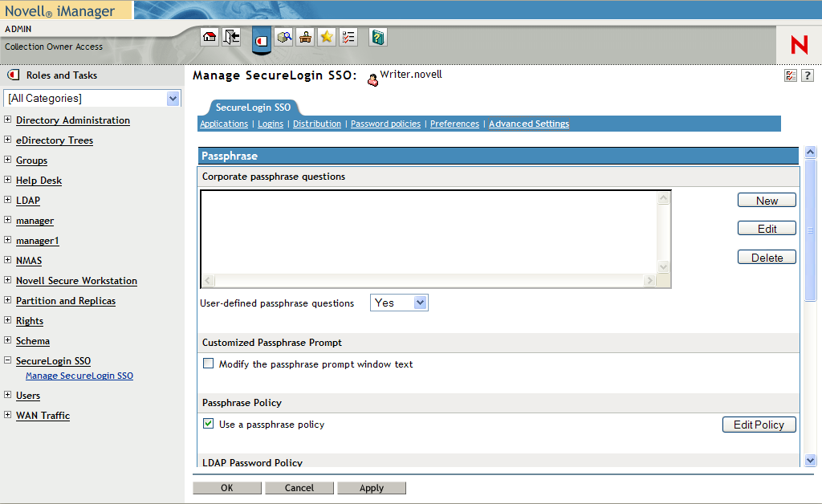Click the Configure toolbar icon
This screenshot has height=504, width=822.
point(305,37)
